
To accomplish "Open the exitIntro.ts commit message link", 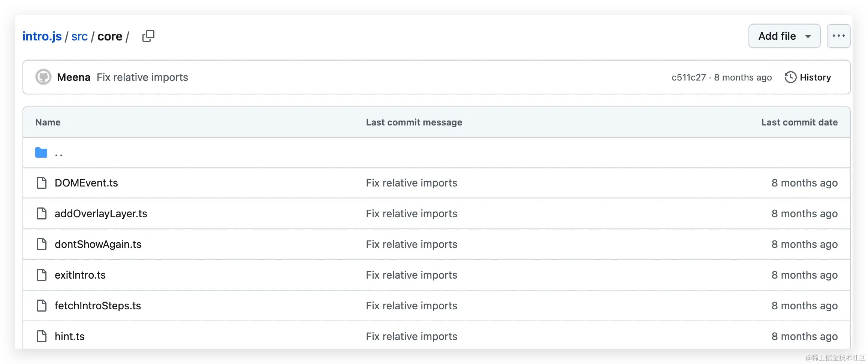I will coord(412,275).
